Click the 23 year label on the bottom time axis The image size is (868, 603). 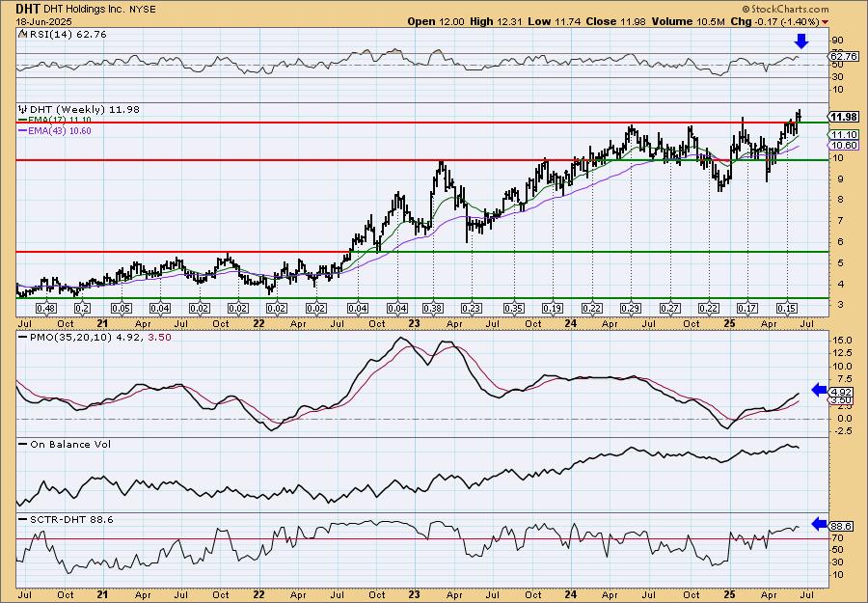[x=415, y=595]
